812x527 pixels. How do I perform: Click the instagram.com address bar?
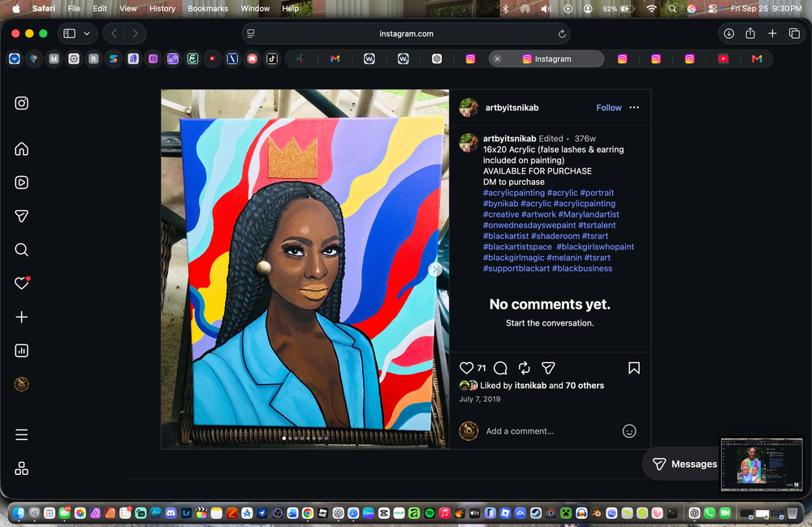coord(406,33)
